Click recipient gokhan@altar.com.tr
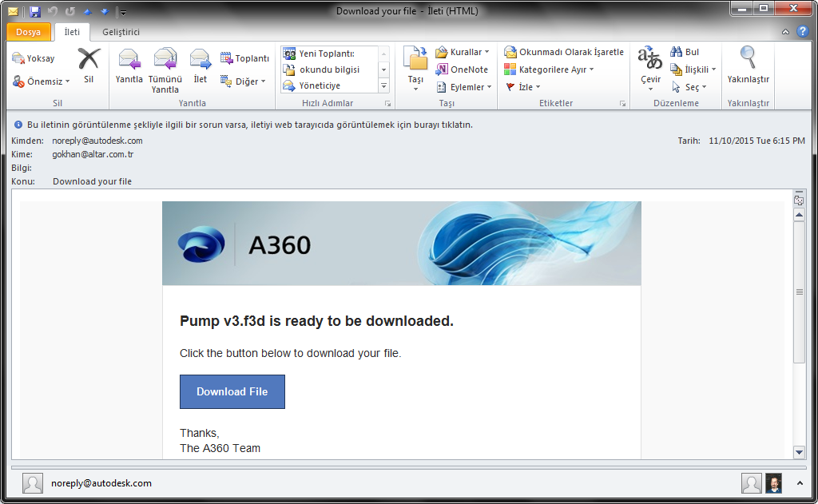The height and width of the screenshot is (504, 818). 93,154
